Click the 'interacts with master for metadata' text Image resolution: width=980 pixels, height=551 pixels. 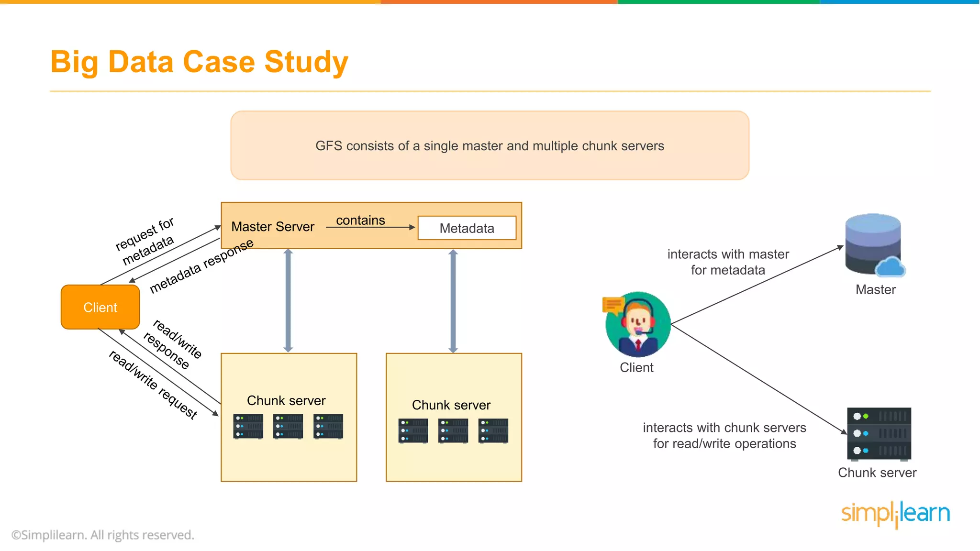pos(728,262)
